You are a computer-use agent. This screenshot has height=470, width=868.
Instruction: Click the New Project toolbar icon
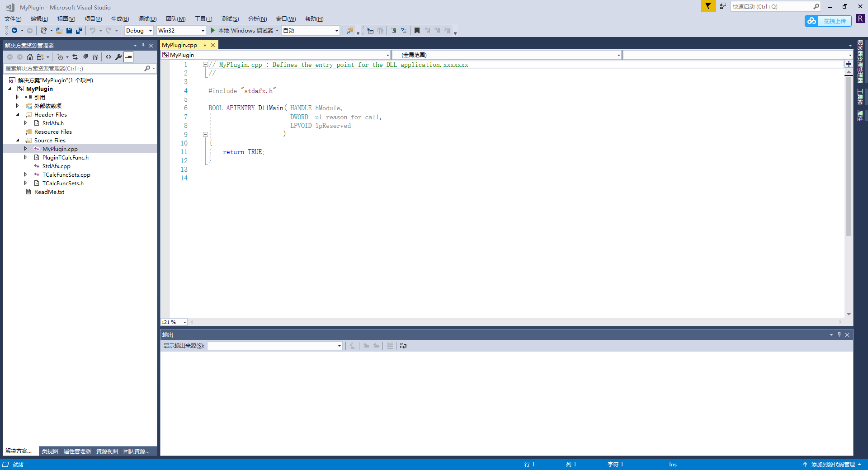pyautogui.click(x=43, y=31)
